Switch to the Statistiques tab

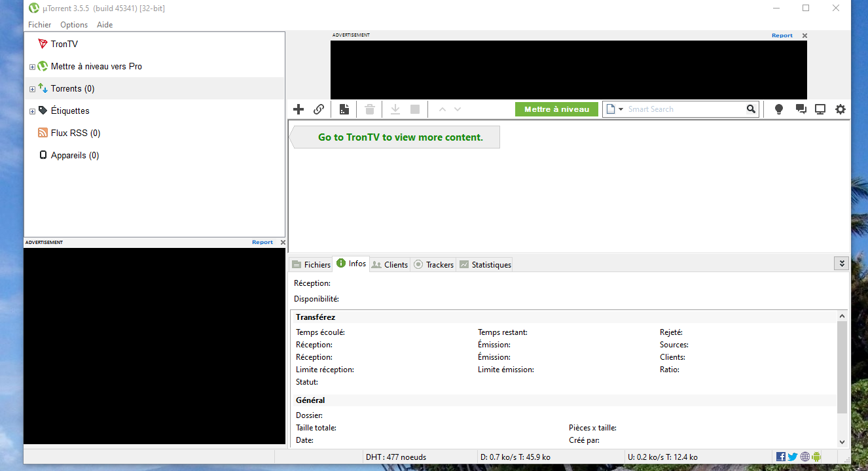coord(485,264)
